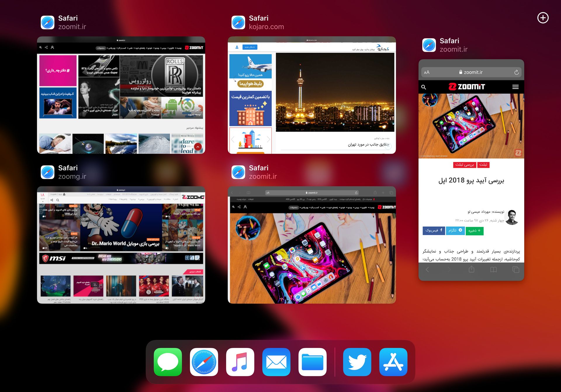Open Mail app from the dock
561x392 pixels.
276,362
